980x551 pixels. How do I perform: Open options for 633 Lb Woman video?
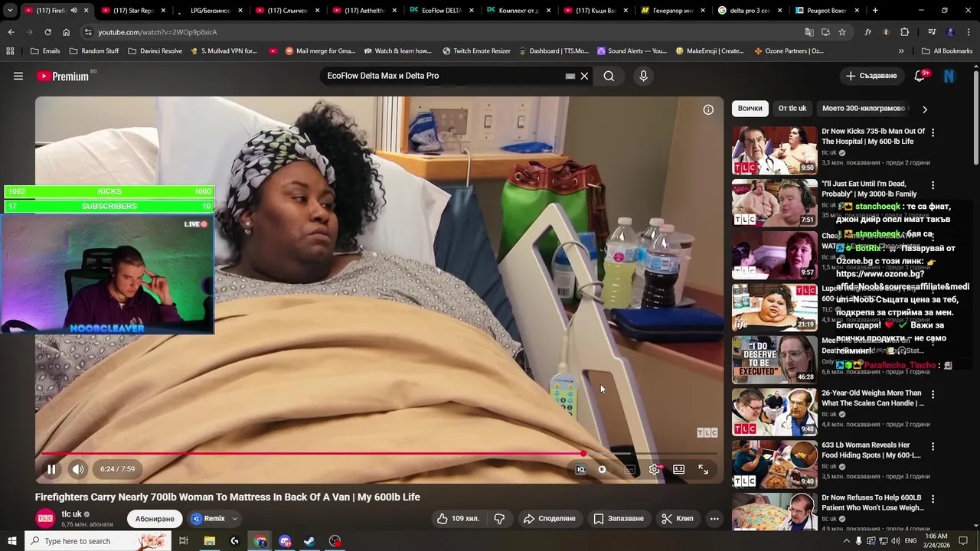coord(933,446)
